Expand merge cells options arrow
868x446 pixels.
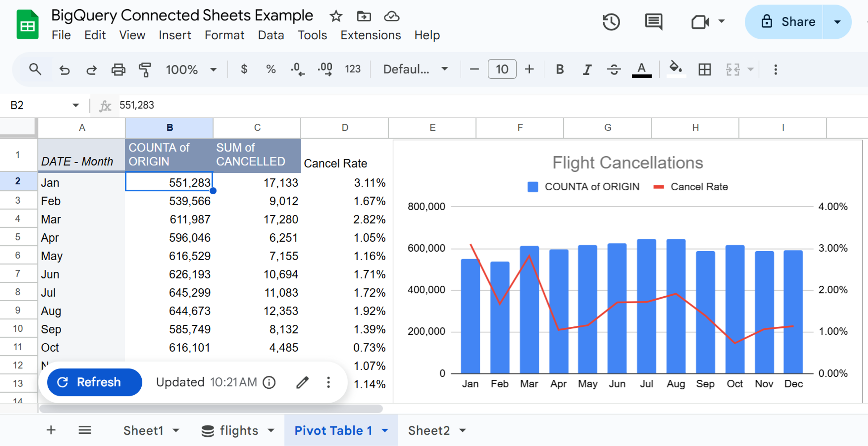pyautogui.click(x=750, y=69)
